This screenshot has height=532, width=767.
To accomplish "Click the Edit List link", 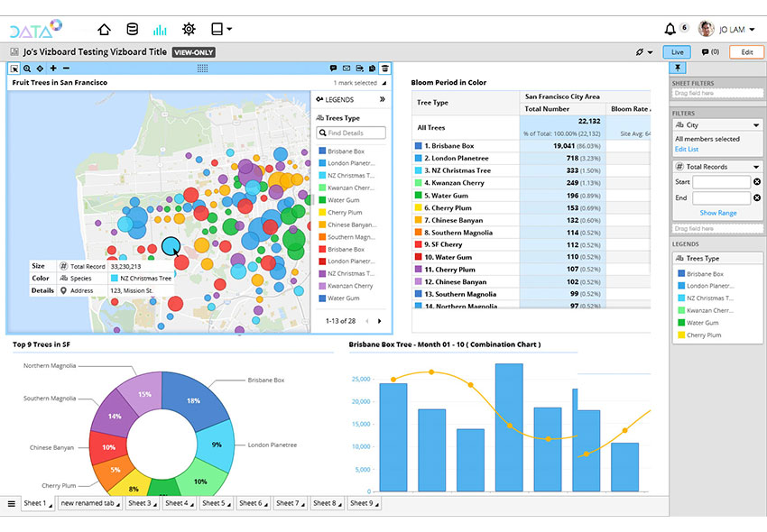I will pyautogui.click(x=687, y=149).
